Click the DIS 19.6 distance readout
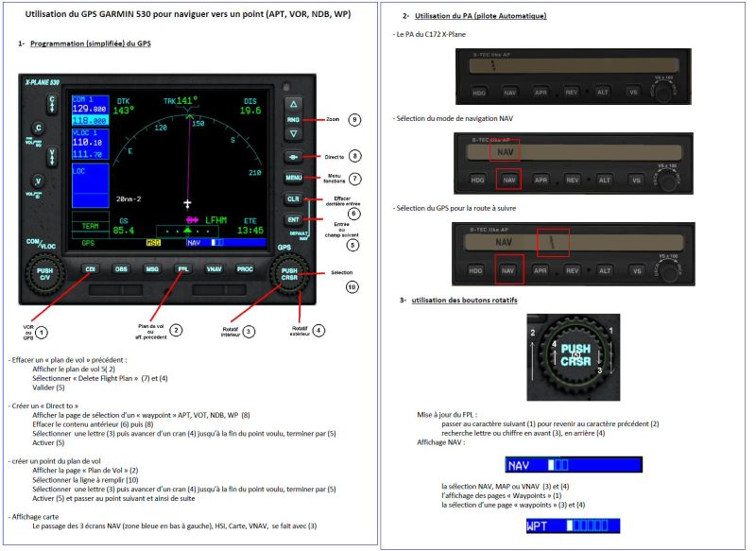Screen dimensions: 756x551 coord(250,111)
